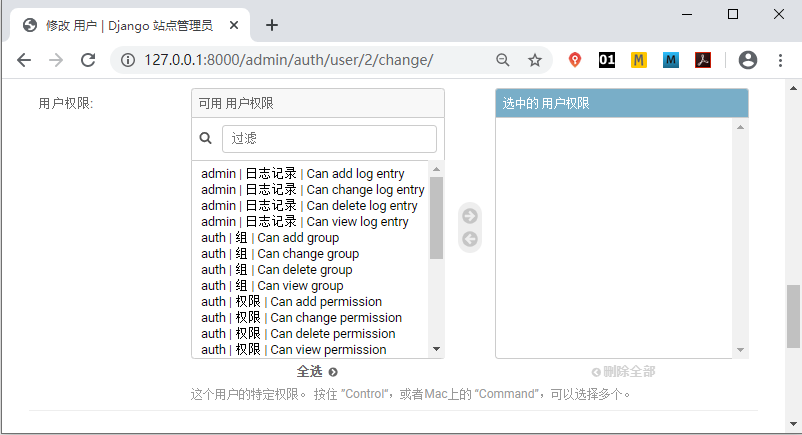View site information icon in address bar
Viewport: 802px width, 435px height.
128,60
